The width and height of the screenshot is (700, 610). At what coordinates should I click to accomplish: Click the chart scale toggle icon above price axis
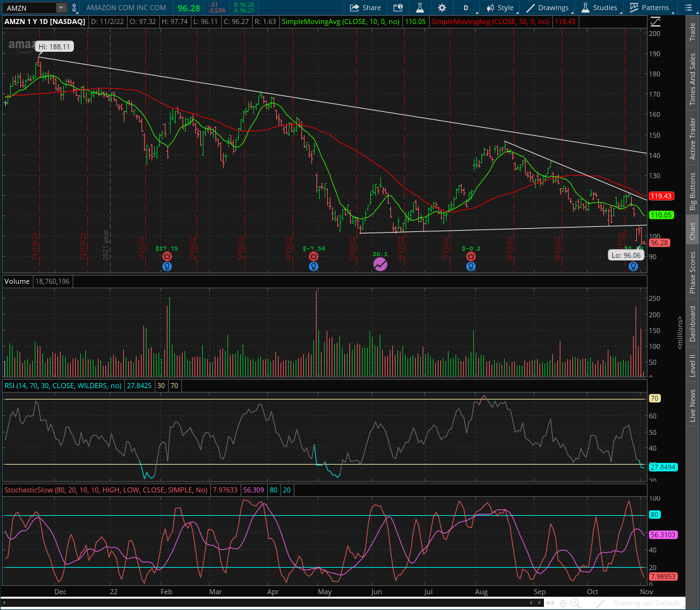(655, 21)
